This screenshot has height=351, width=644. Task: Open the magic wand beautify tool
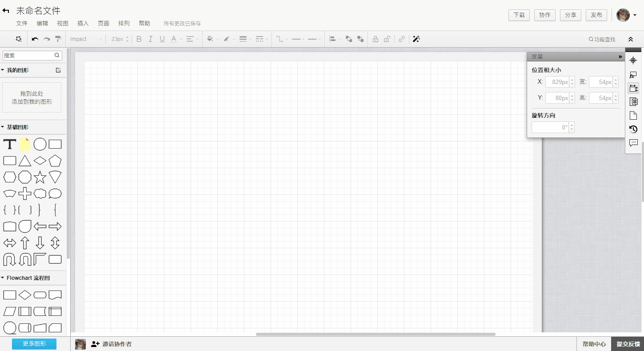[416, 39]
